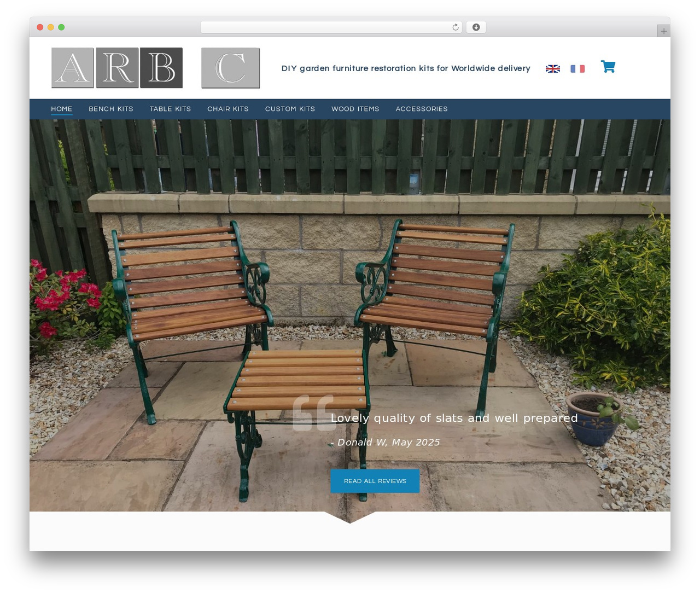Click the 'Donald W, May 2025' attribution

click(x=385, y=442)
